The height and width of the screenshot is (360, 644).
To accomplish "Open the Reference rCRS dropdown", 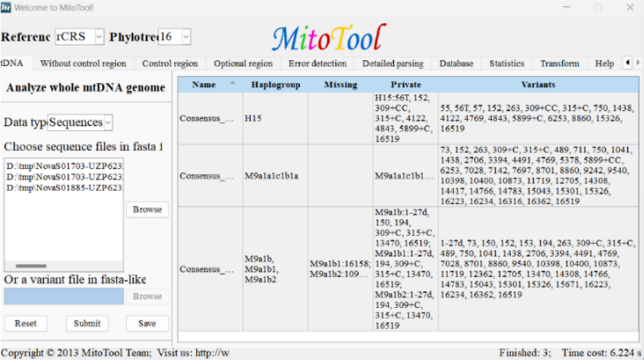I will pos(99,37).
